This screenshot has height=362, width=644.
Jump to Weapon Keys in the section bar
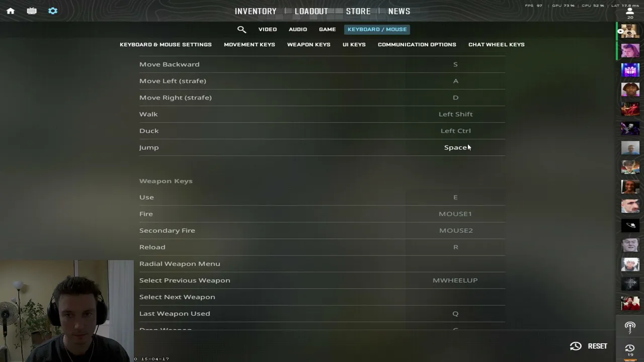309,44
